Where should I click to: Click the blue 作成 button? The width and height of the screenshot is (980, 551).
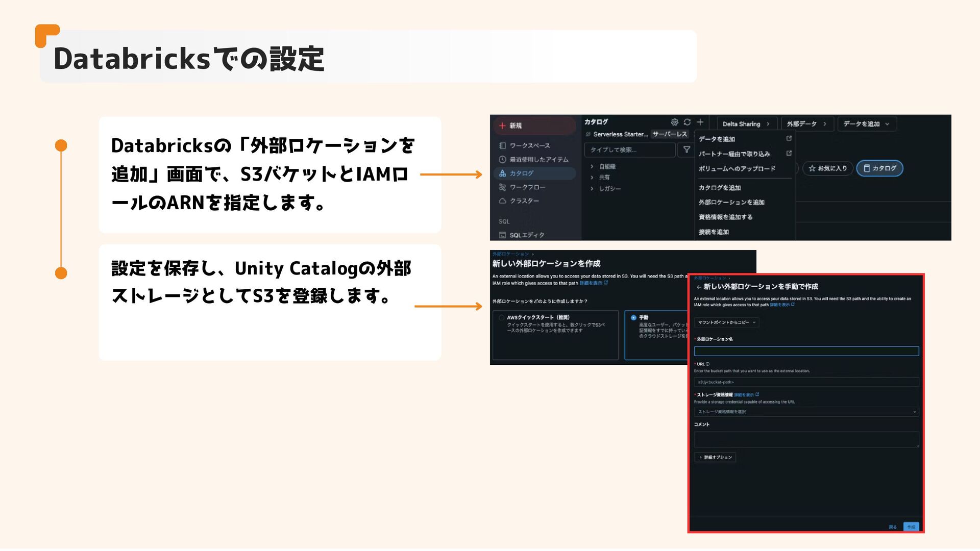[911, 527]
